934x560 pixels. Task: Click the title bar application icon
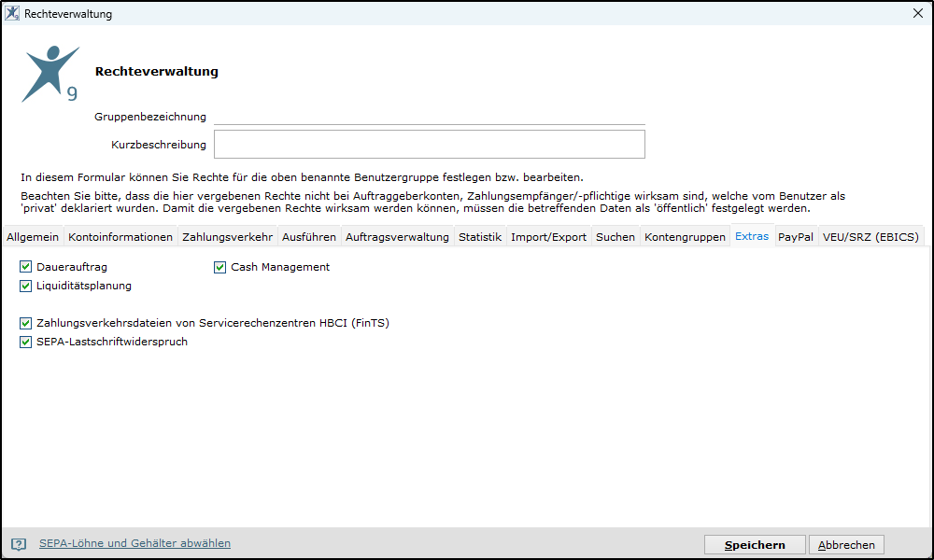12,13
